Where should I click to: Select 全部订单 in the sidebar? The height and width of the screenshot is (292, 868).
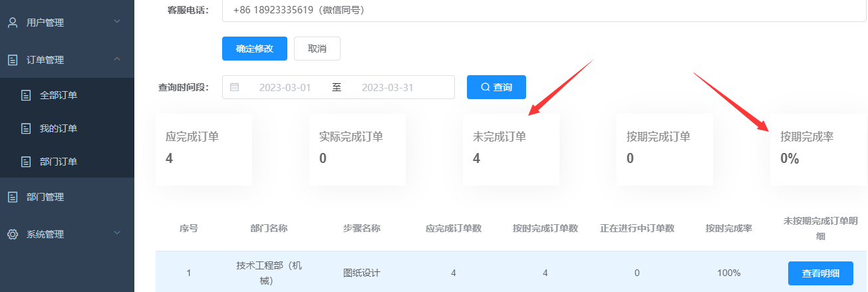point(67,95)
